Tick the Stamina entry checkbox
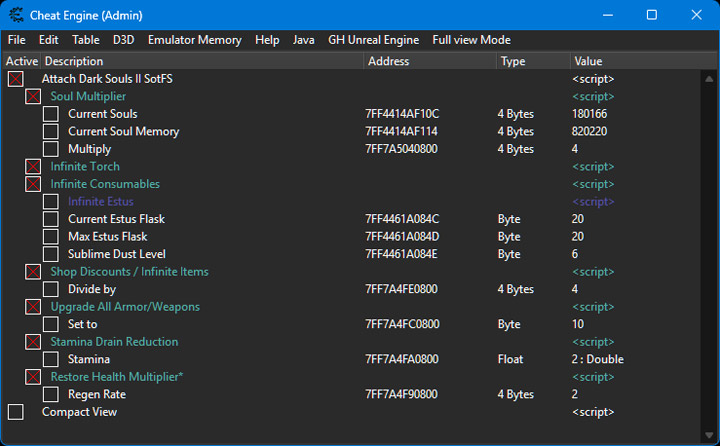 click(51, 359)
